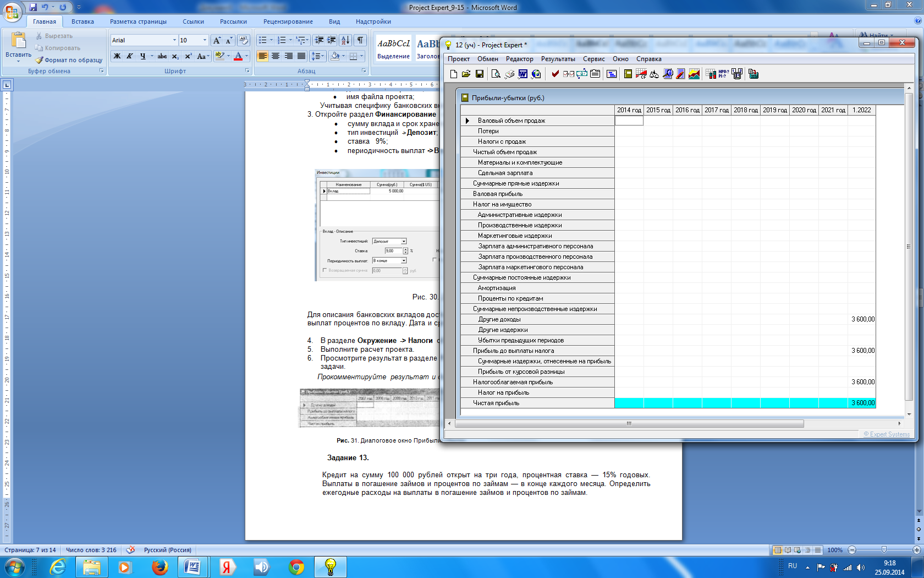Sort text with the A-Я sort icon
The image size is (924, 578).
tap(345, 40)
